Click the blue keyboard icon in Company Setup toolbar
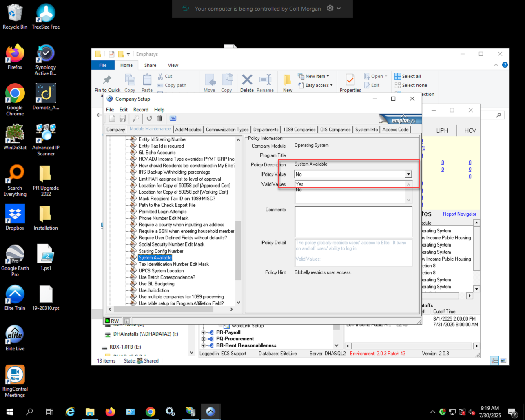 click(x=173, y=118)
